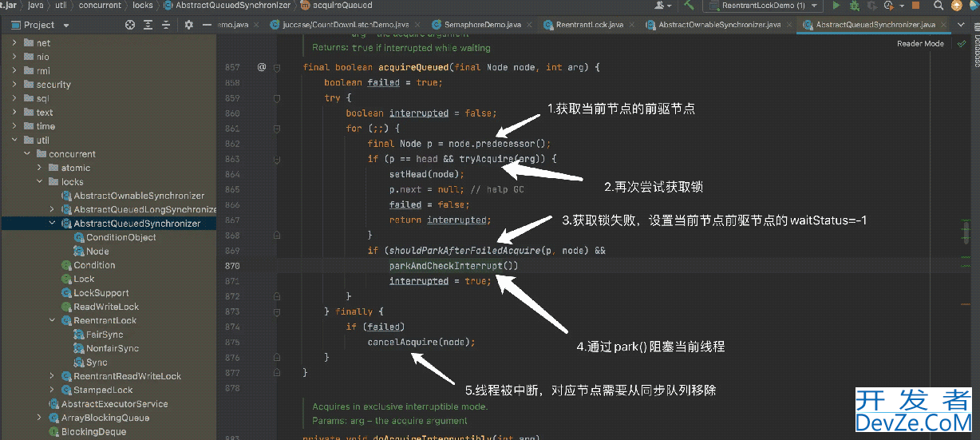
Task: Open Project panel settings gear
Action: pos(189,25)
